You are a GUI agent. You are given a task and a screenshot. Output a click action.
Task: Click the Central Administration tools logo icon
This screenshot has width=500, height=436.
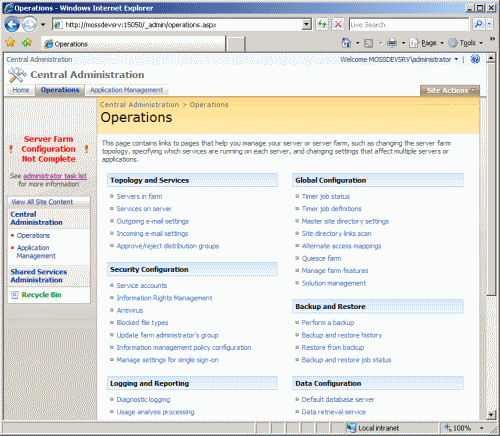[17, 75]
